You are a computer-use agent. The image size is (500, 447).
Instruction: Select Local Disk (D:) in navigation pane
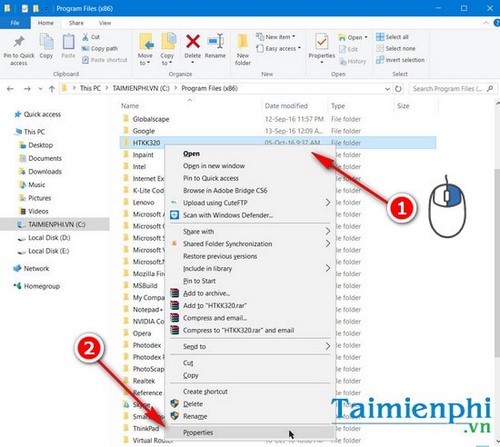coord(49,238)
